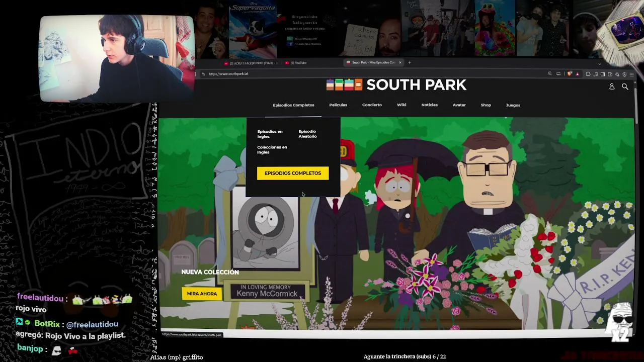Click the address bar showing southpark.lat

tap(372, 74)
